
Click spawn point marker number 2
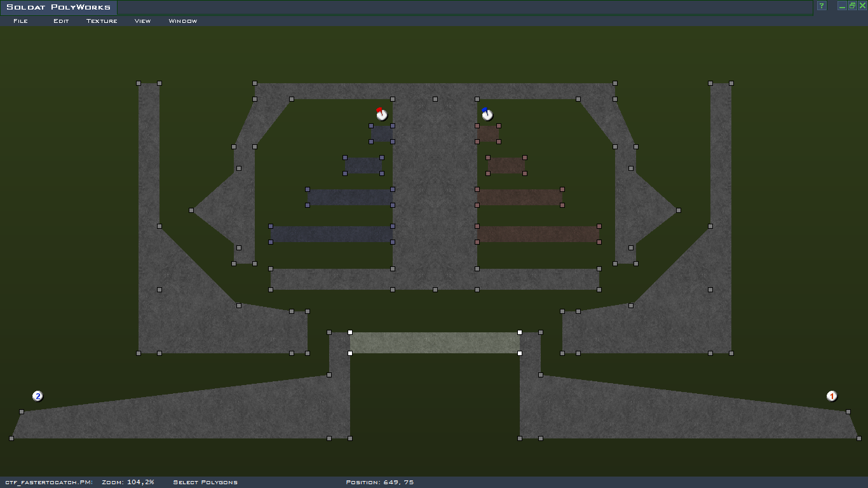point(37,396)
